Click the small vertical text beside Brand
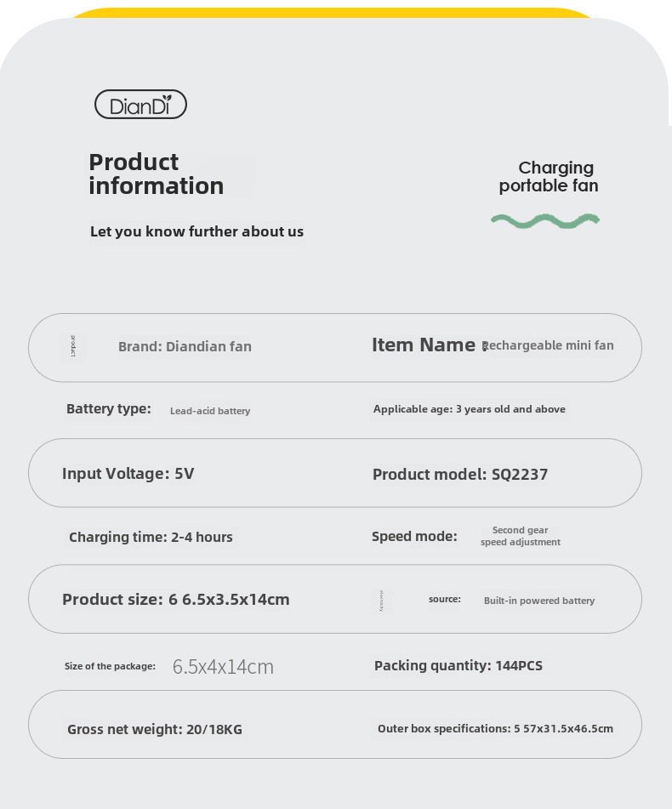Viewport: 672px width, 809px height. [x=74, y=346]
